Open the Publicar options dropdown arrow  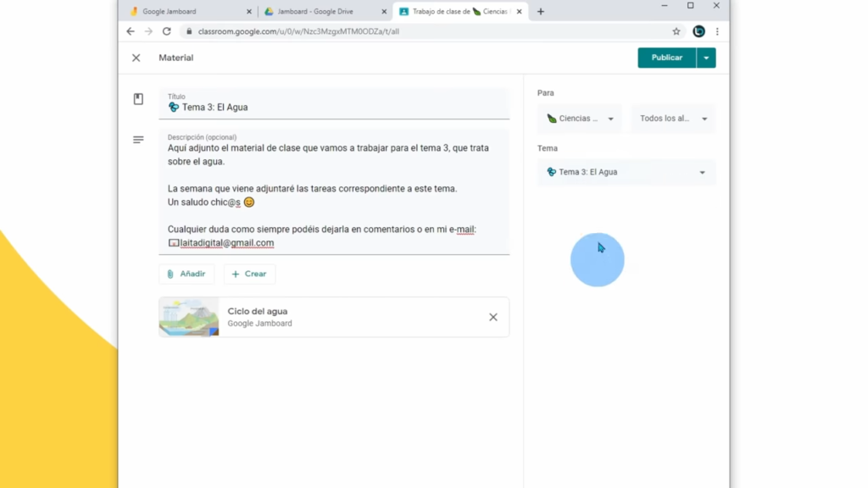(706, 58)
